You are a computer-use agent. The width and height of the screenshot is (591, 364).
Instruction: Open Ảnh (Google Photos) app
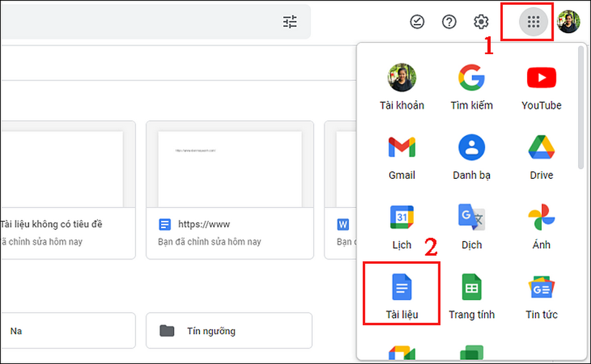point(541,225)
